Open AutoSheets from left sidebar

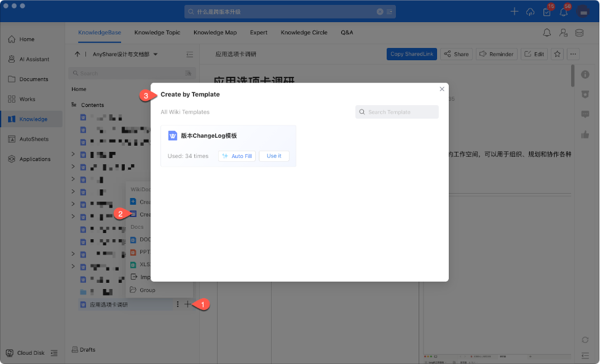click(x=33, y=139)
